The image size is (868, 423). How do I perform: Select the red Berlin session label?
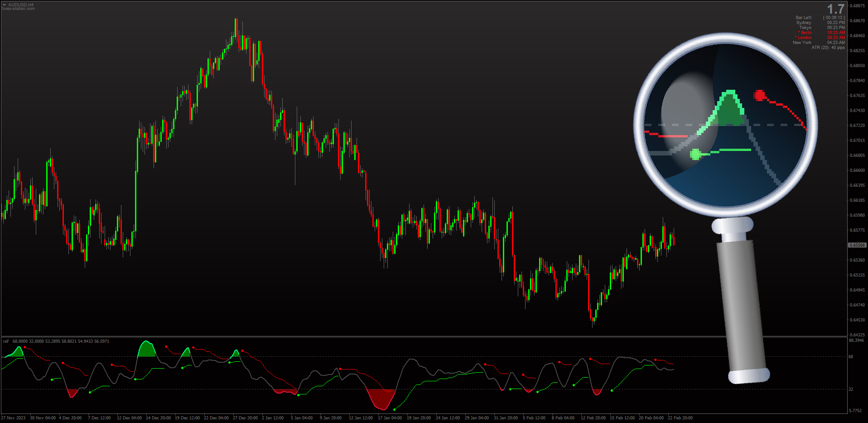click(x=805, y=33)
